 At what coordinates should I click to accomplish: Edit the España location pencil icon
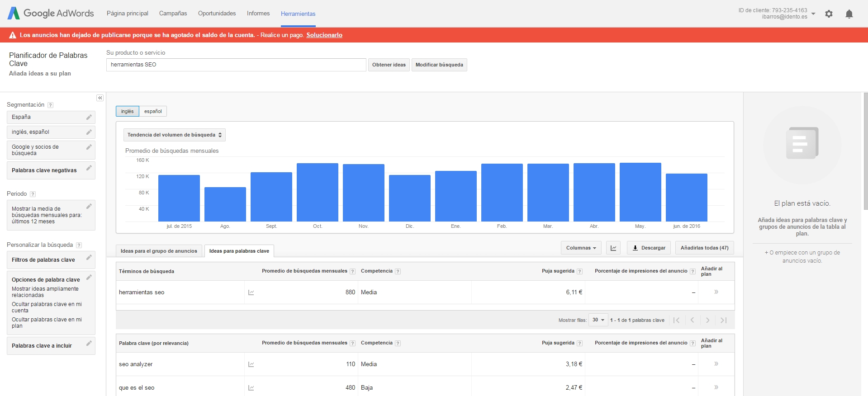click(89, 117)
